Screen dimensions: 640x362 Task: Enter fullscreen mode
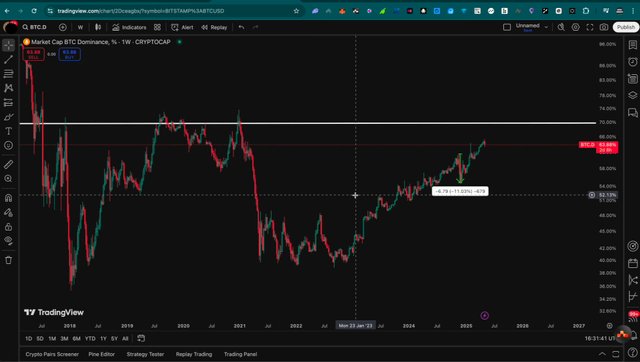(590, 27)
